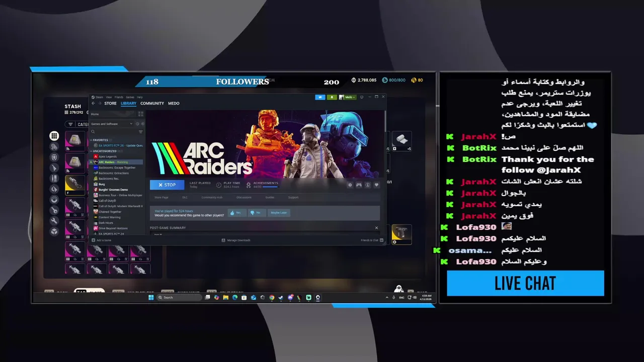
Task: Open the Medo account dropdown
Action: tap(348, 97)
